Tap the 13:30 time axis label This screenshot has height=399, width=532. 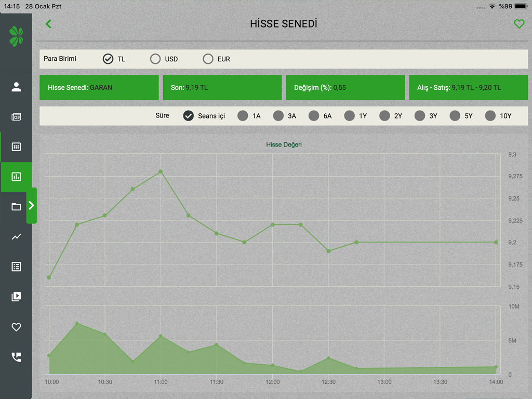(440, 382)
